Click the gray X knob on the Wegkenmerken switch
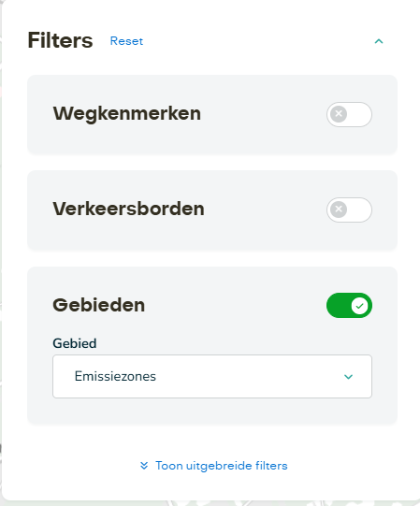This screenshot has height=506, width=420. pyautogui.click(x=339, y=114)
